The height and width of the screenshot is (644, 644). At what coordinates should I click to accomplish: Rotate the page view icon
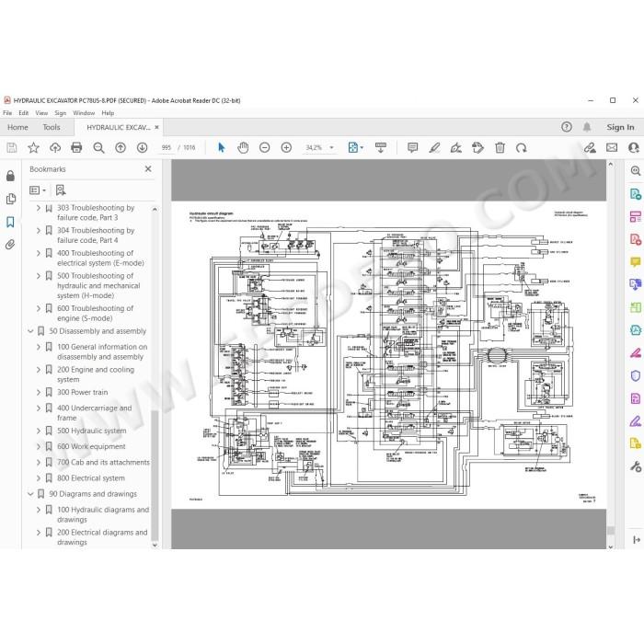(x=522, y=147)
